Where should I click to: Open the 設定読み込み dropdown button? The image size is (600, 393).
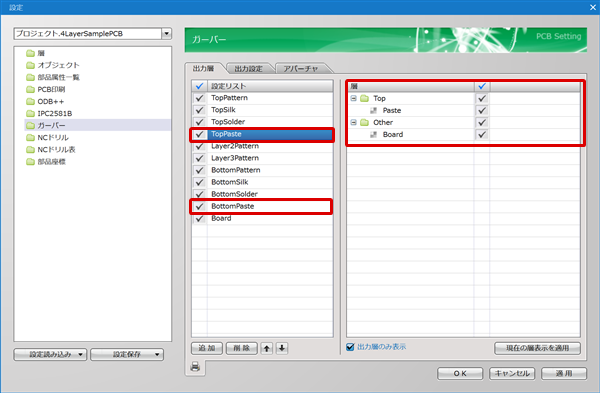tap(50, 354)
